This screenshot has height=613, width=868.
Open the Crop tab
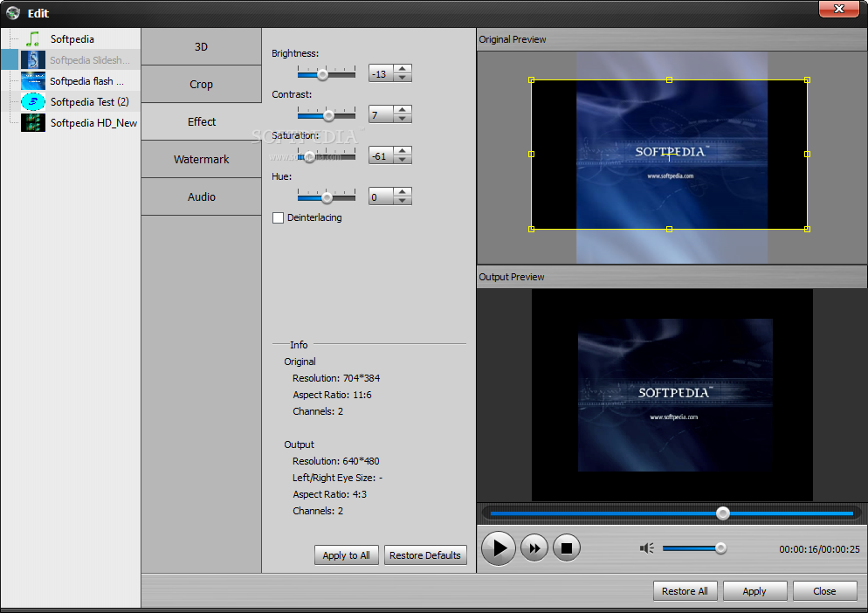pyautogui.click(x=201, y=84)
